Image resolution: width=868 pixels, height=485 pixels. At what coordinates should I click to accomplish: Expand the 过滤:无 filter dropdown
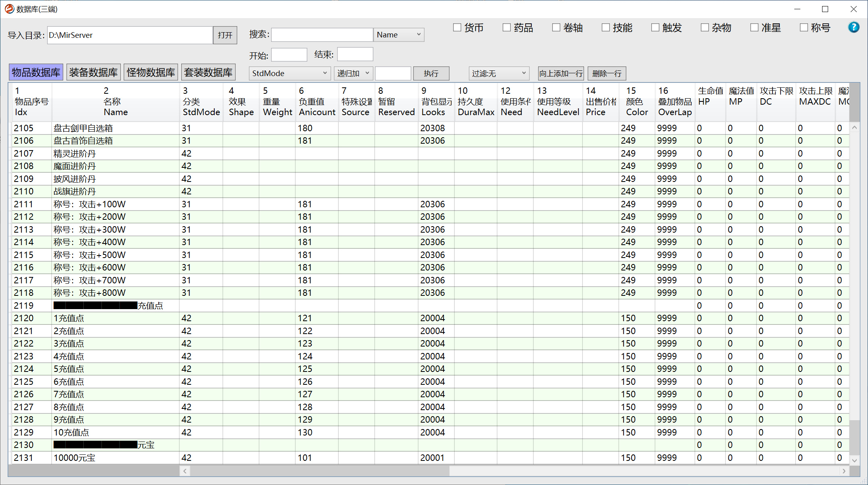pos(499,73)
